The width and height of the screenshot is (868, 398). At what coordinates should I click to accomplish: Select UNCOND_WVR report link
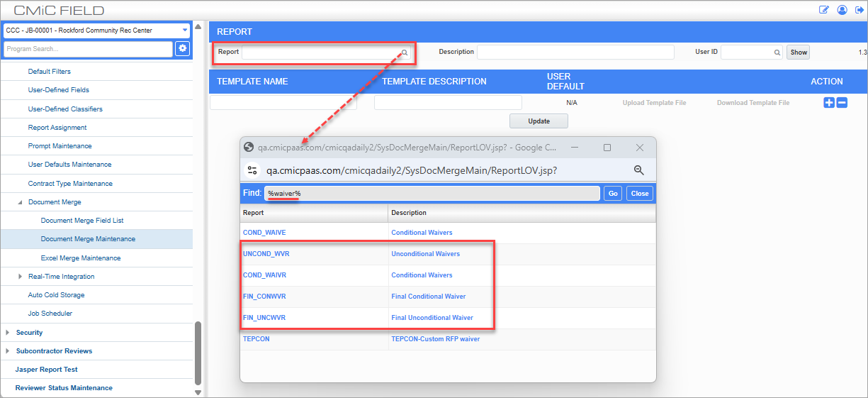click(x=265, y=254)
